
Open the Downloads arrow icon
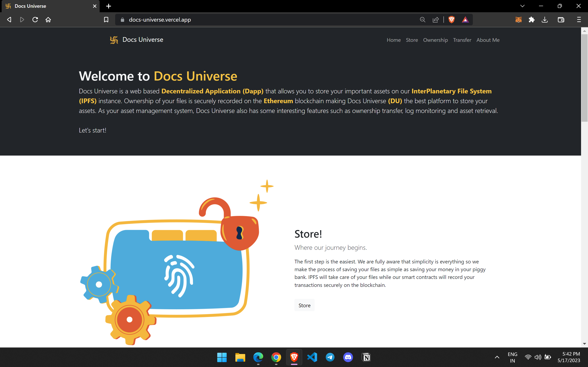545,20
